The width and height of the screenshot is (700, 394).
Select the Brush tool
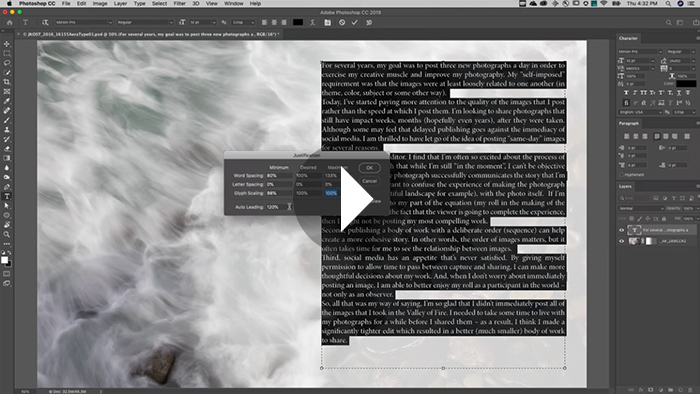coord(7,120)
